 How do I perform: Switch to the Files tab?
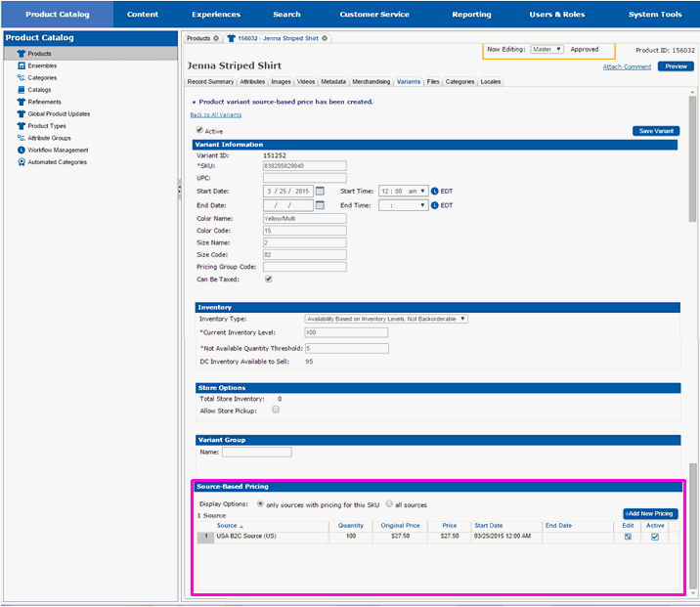[x=432, y=82]
